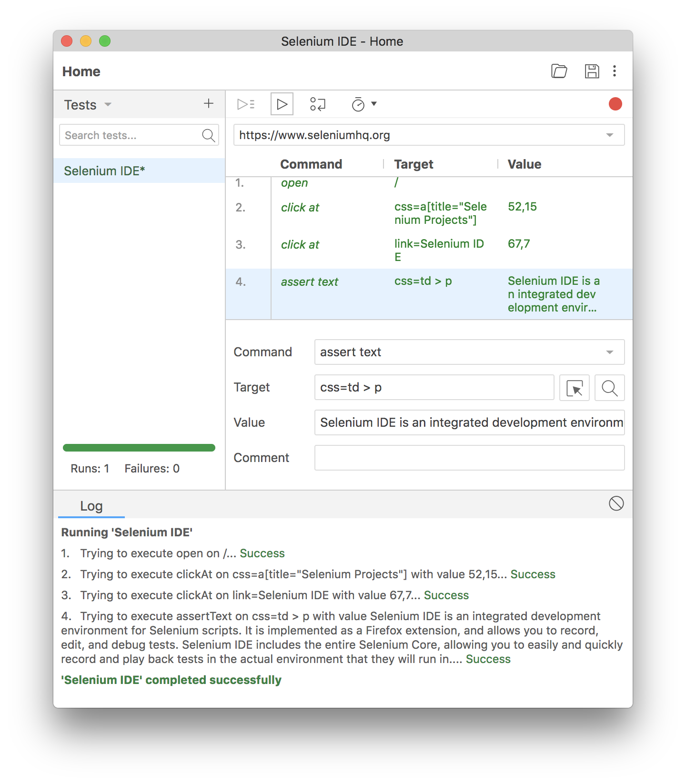Click the Value column header
The image size is (686, 784).
coord(525,164)
